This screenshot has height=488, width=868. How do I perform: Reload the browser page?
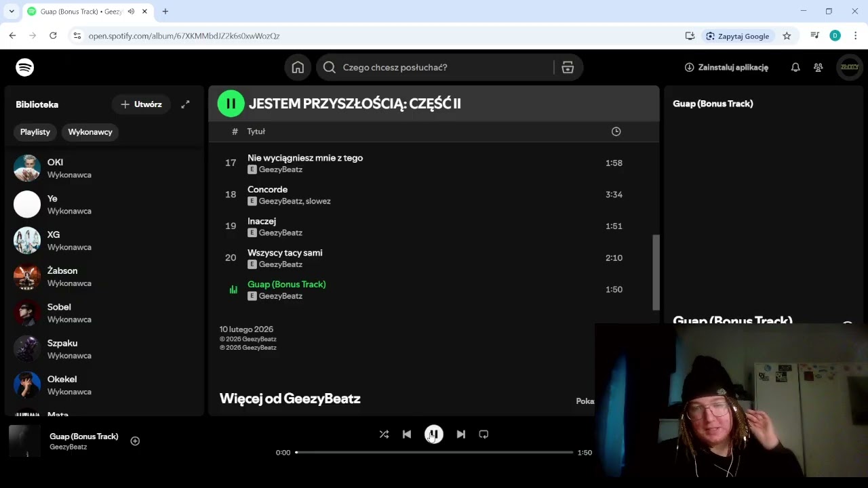(53, 36)
